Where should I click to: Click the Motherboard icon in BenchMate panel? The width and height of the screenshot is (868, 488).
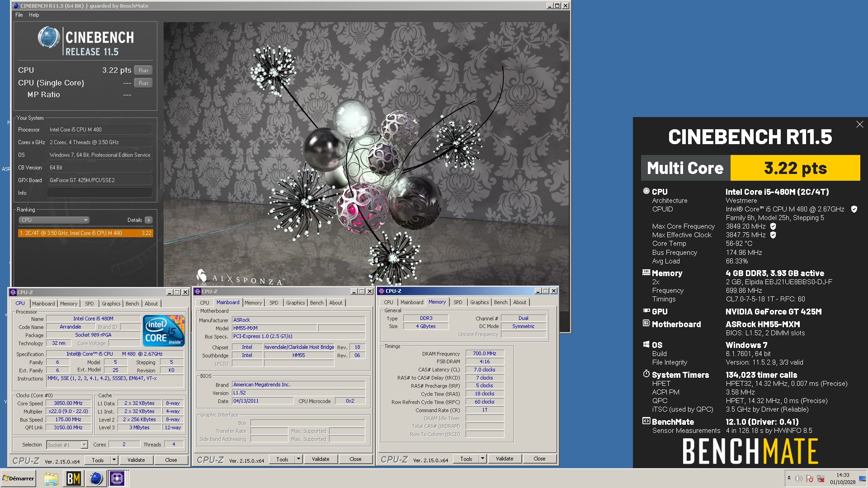pyautogui.click(x=646, y=323)
